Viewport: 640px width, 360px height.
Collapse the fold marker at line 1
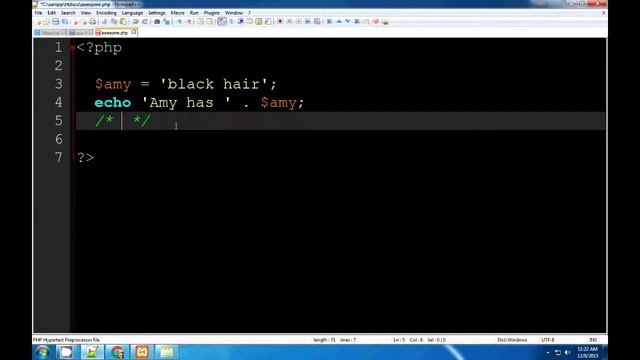pyautogui.click(x=73, y=48)
